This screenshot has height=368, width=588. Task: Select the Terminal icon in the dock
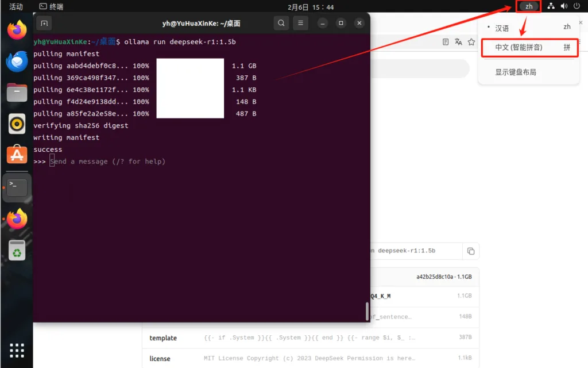(17, 187)
